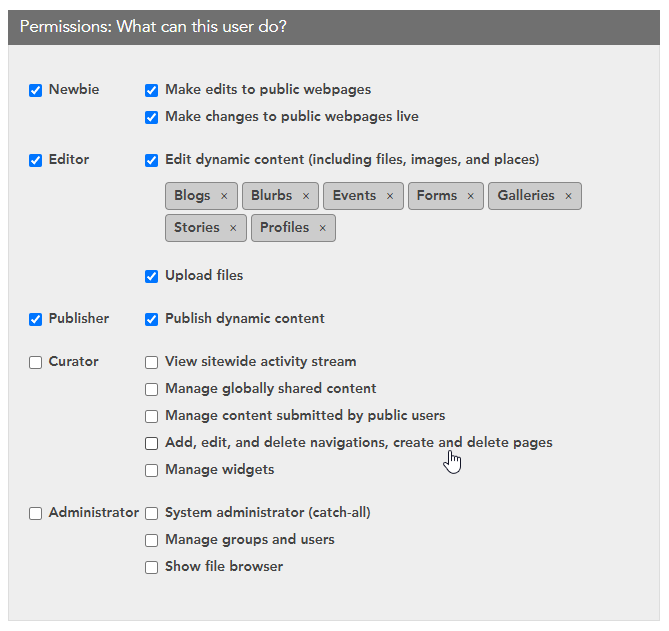Screen dimensions: 669x631
Task: Enable the Curator role checkbox
Action: coord(35,363)
